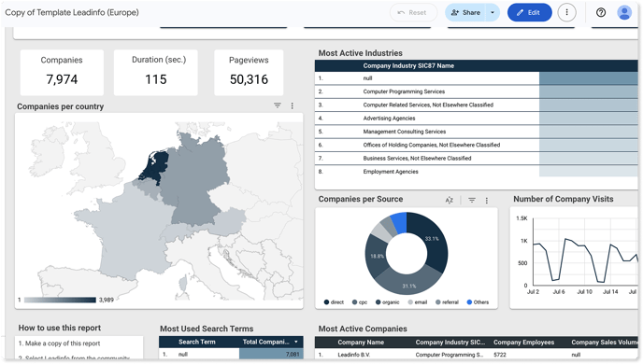643x364 pixels.
Task: Select Offices of Holding Companies row
Action: pyautogui.click(x=476, y=145)
